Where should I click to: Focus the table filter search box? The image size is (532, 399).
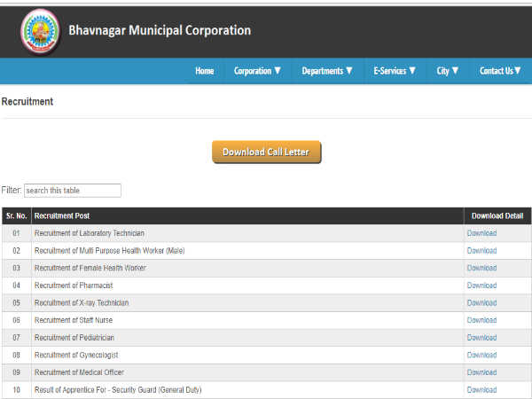[x=72, y=191]
